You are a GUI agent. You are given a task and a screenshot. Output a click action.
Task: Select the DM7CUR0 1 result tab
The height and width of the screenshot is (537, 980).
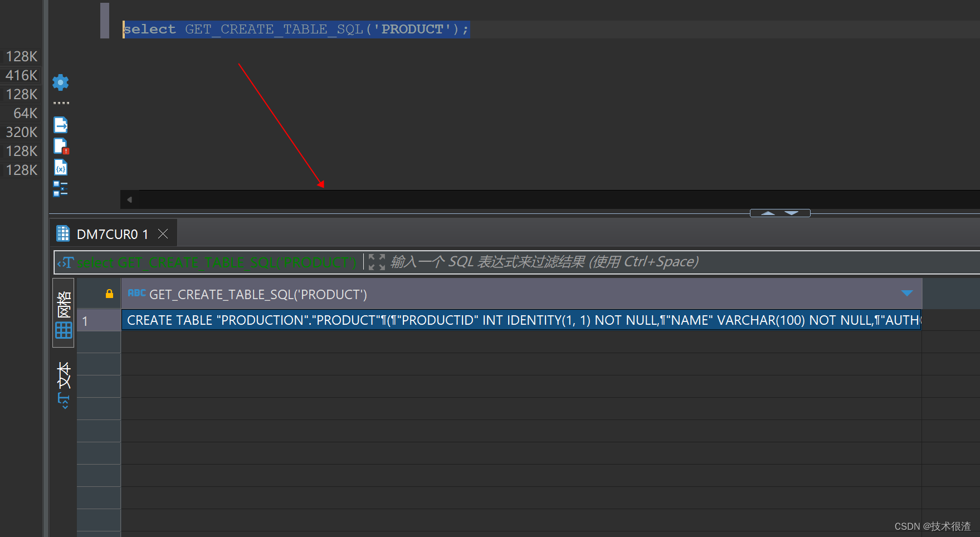(x=113, y=234)
